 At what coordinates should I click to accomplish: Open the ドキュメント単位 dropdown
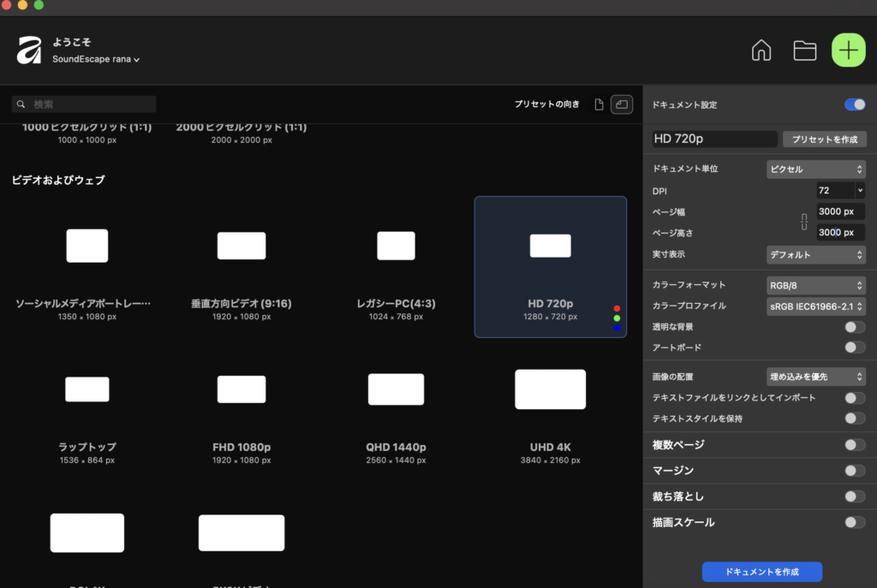tap(815, 169)
